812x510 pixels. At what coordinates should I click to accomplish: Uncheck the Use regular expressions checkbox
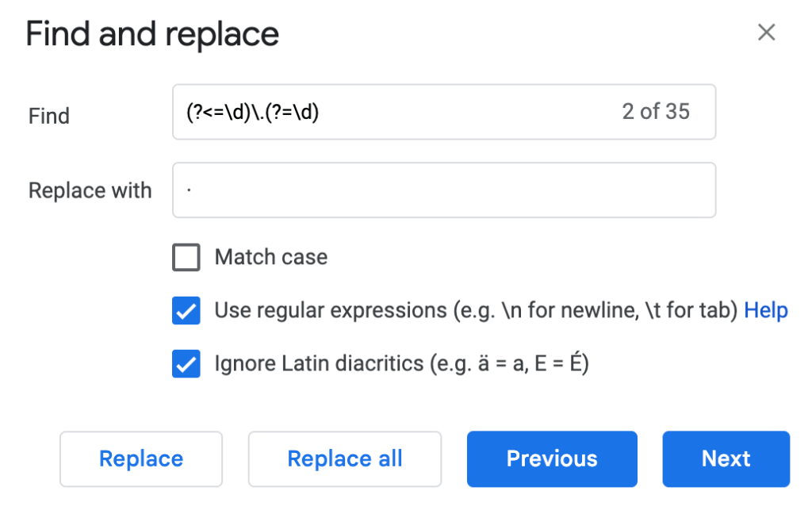[186, 311]
